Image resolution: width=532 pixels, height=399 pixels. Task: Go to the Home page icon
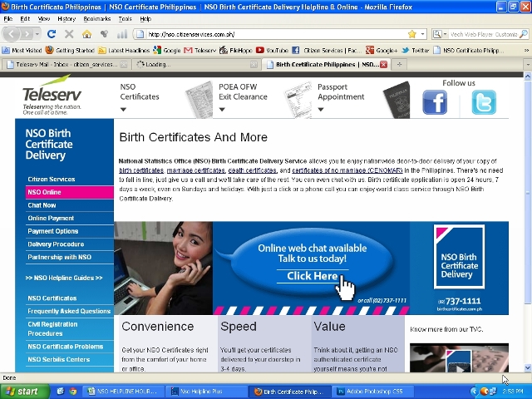coord(86,34)
